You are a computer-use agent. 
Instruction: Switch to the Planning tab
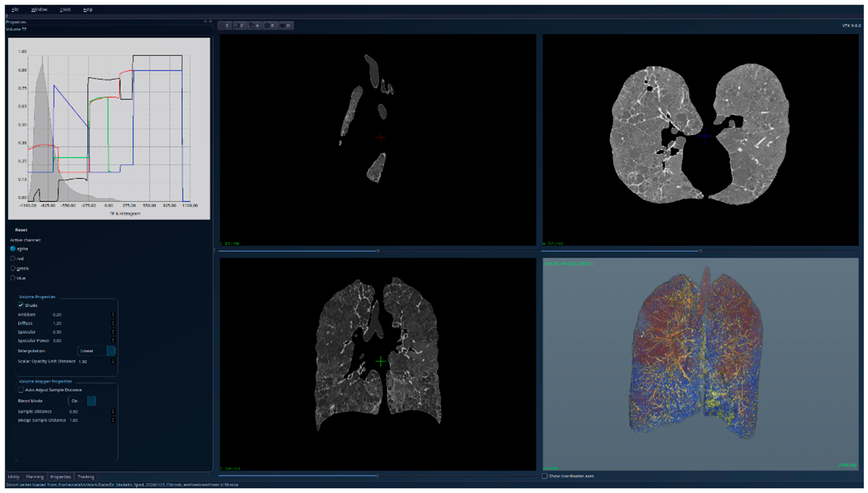click(x=35, y=477)
